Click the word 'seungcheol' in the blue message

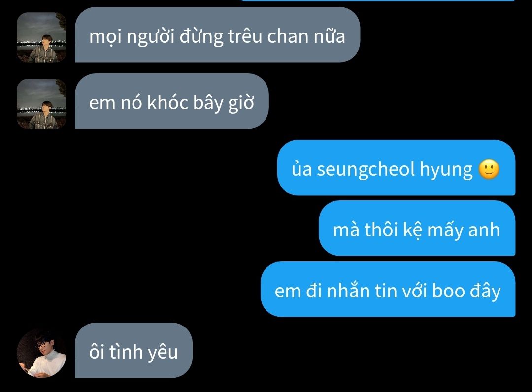[x=366, y=169]
